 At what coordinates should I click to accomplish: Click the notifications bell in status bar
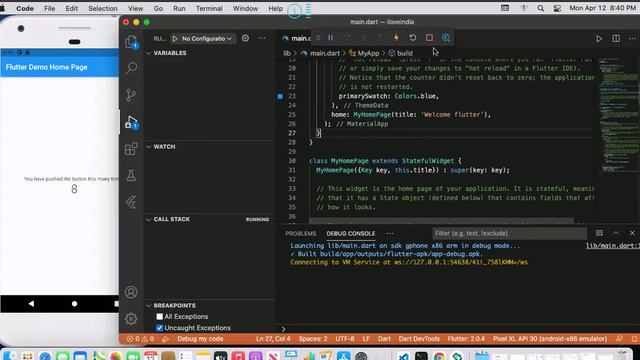pyautogui.click(x=634, y=339)
